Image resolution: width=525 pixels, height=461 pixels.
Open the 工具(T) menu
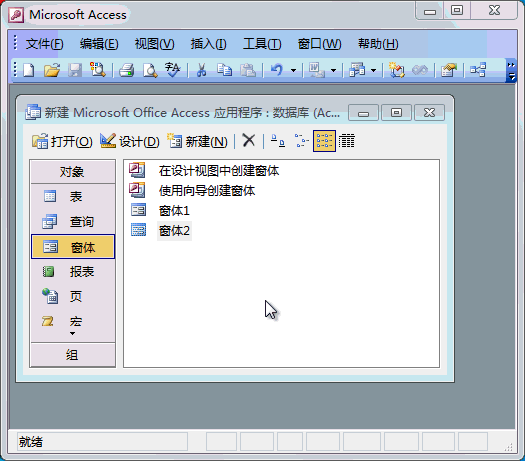[x=262, y=44]
